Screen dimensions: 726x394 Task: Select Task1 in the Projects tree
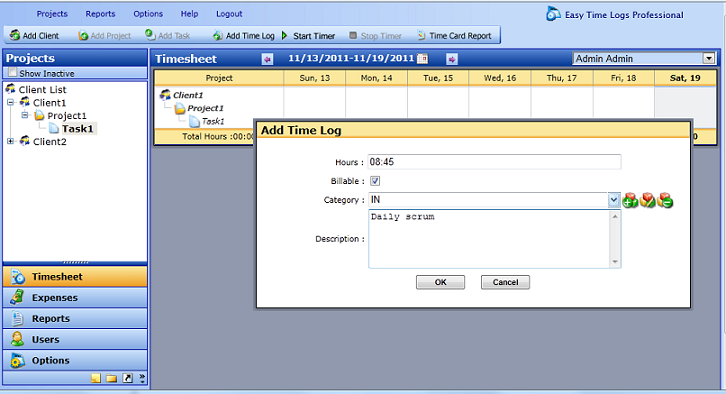[77, 129]
